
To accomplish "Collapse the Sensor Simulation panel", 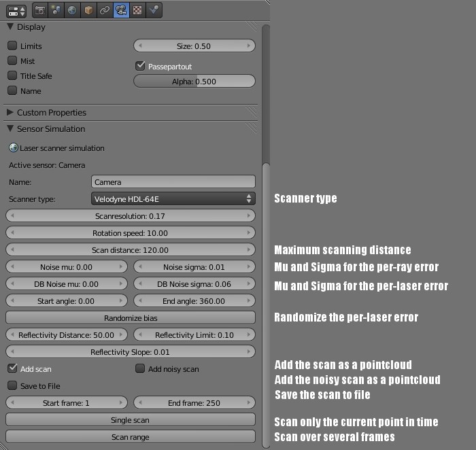I will pyautogui.click(x=10, y=128).
